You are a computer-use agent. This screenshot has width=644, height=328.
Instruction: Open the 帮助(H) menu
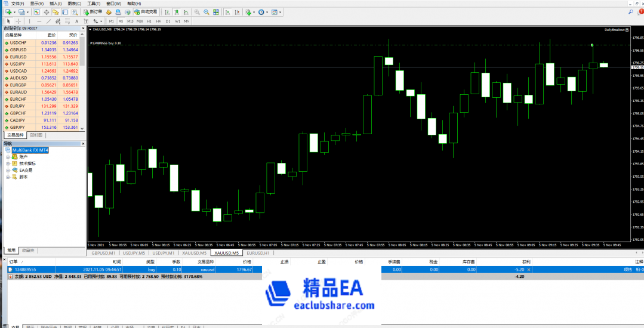(134, 4)
